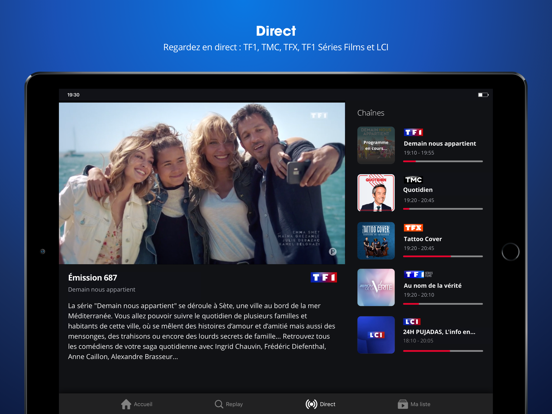The image size is (552, 414).
Task: Click the Tattoo Cover progress bar
Action: coord(443,256)
